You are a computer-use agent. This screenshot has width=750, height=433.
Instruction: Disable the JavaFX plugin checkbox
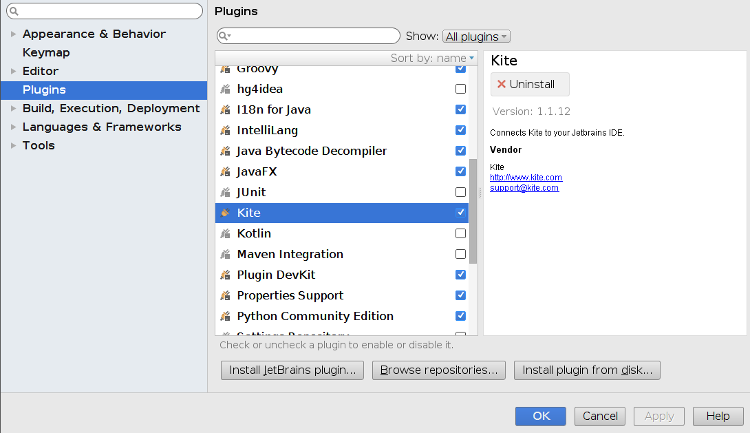pos(461,171)
